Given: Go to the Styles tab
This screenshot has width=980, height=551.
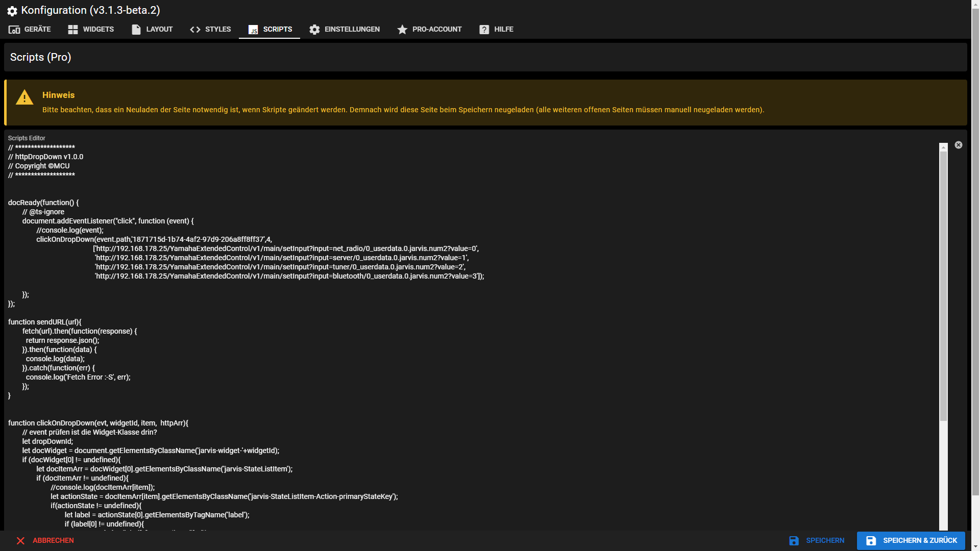Looking at the screenshot, I should [210, 29].
